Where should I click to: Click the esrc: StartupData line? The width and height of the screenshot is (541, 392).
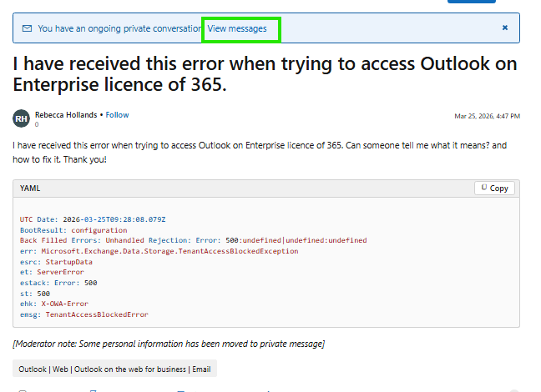click(x=56, y=262)
